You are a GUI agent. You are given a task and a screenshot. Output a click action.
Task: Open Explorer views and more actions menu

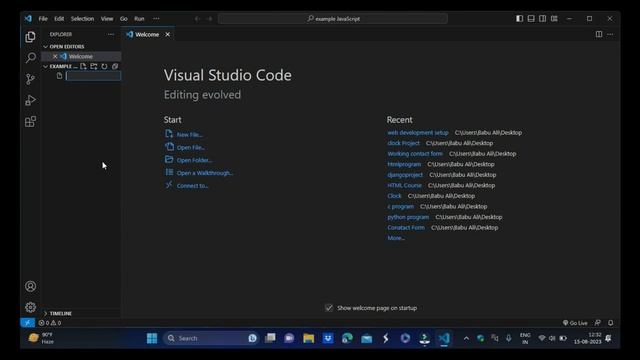[111, 34]
